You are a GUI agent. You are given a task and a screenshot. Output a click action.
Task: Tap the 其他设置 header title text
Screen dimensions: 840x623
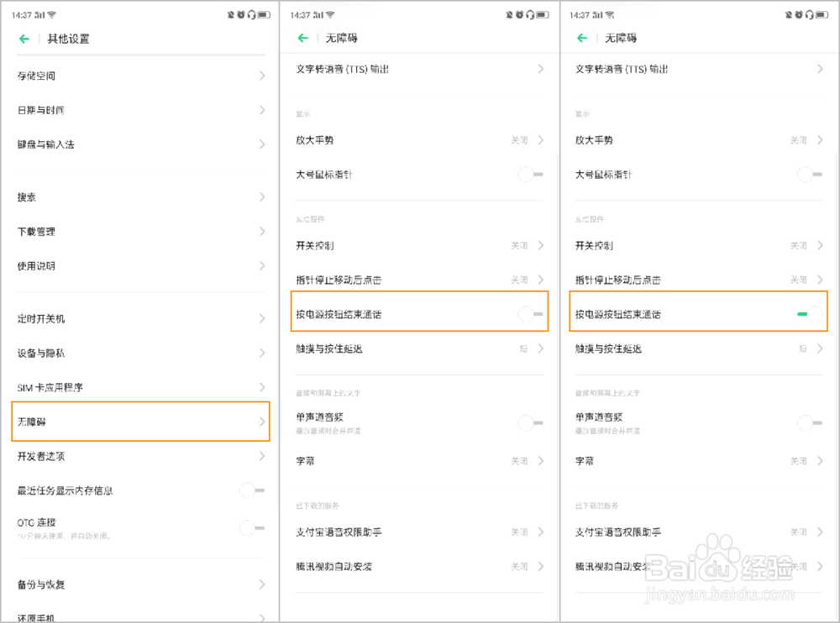[68, 39]
